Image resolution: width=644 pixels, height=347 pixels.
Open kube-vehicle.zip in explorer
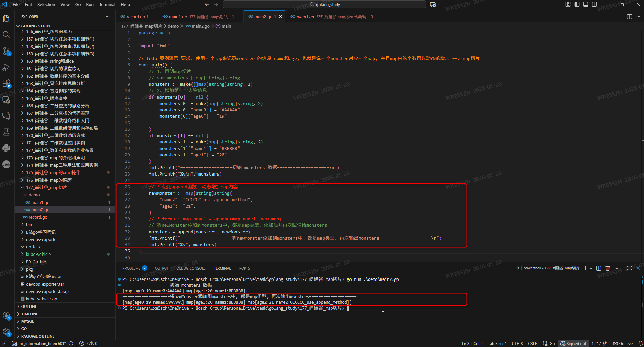pyautogui.click(x=65, y=299)
